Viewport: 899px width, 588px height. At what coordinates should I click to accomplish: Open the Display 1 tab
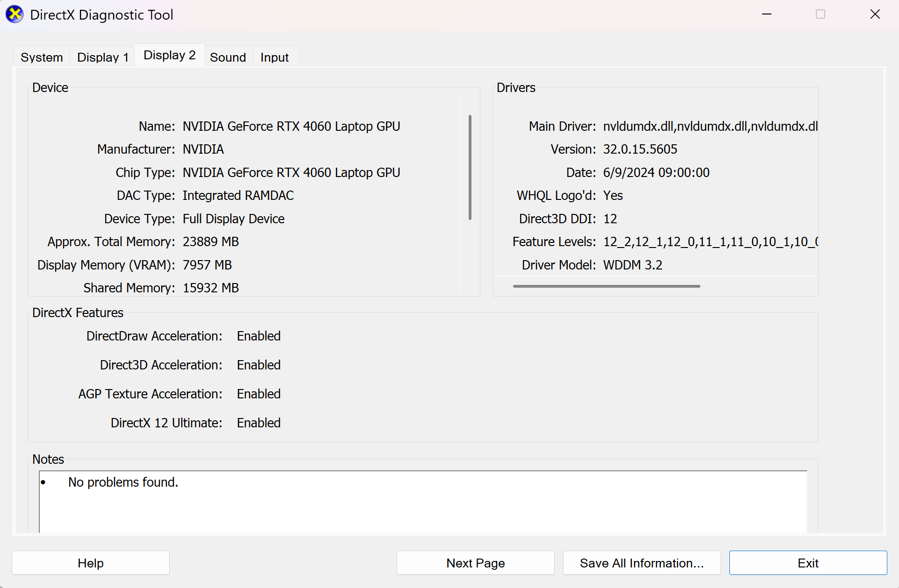point(103,57)
